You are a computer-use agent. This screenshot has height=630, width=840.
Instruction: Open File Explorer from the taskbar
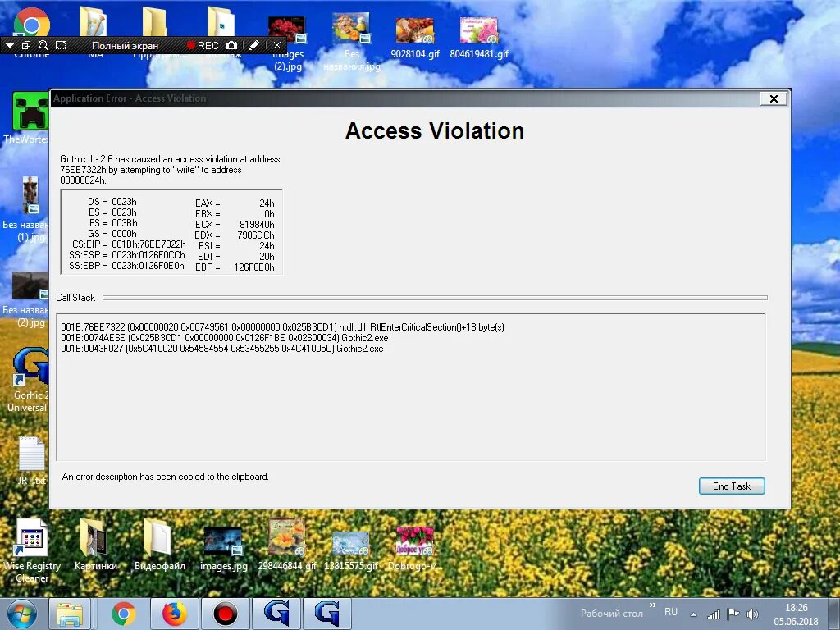pos(71,614)
